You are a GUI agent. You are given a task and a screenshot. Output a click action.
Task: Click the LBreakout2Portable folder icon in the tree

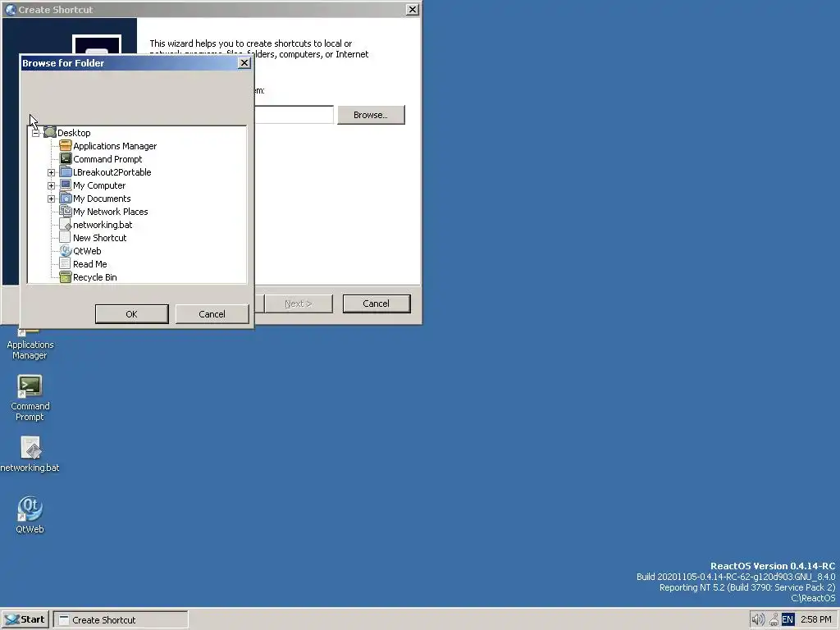(x=66, y=172)
